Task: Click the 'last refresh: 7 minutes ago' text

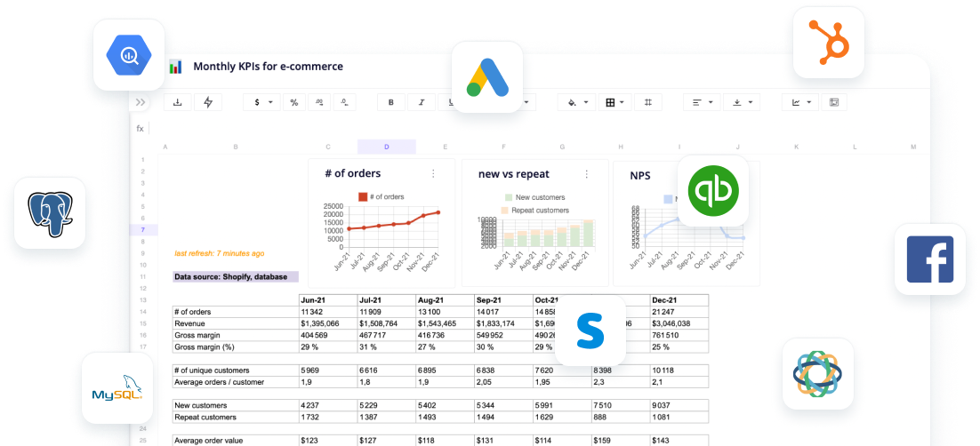Action: coord(220,253)
